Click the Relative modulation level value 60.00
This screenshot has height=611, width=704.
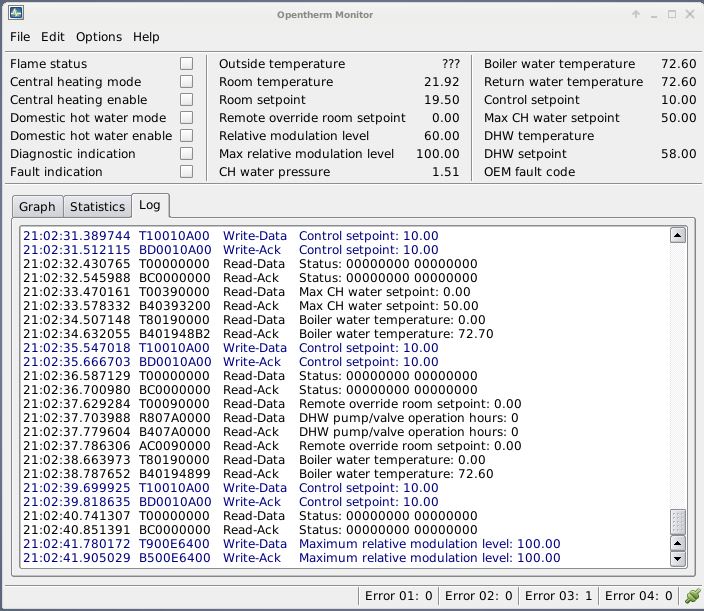[x=442, y=136]
